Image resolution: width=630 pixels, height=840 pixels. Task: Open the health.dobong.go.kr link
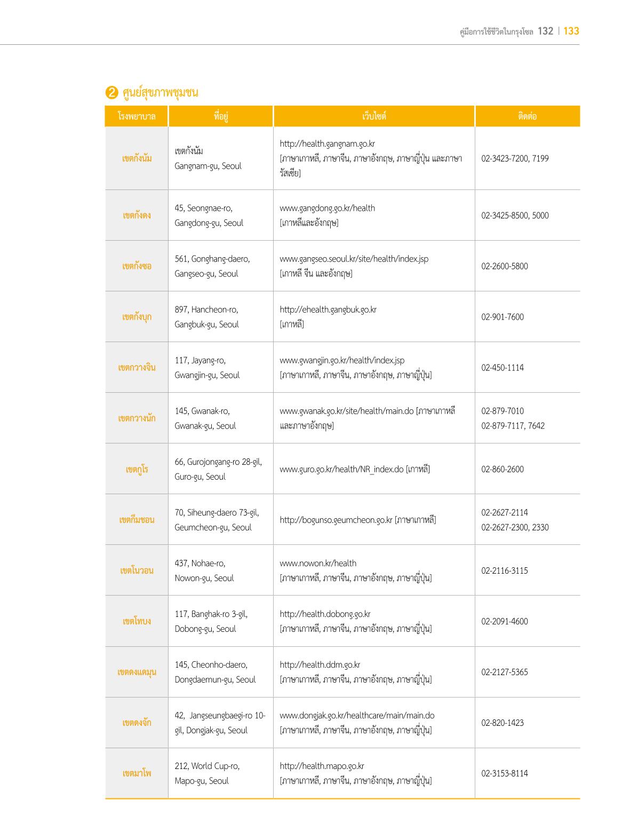325,614
